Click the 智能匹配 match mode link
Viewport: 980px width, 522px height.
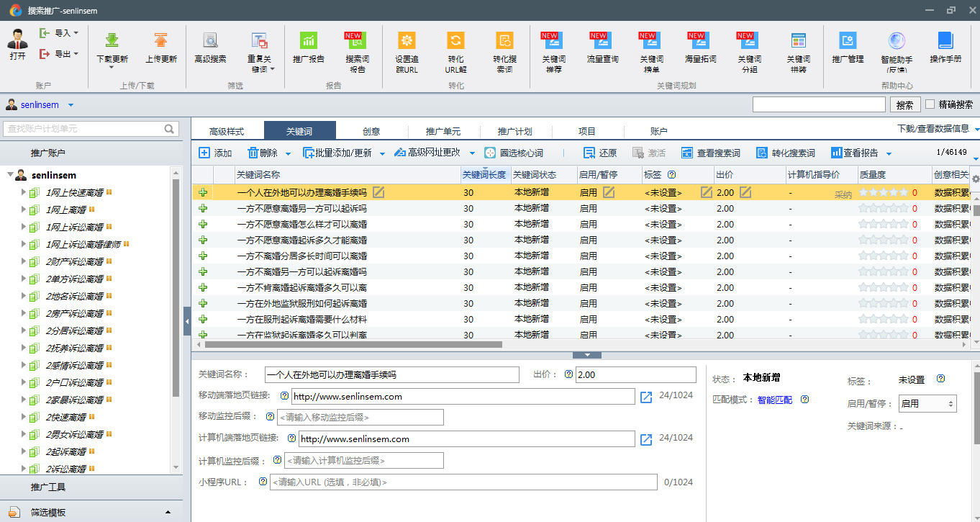774,400
